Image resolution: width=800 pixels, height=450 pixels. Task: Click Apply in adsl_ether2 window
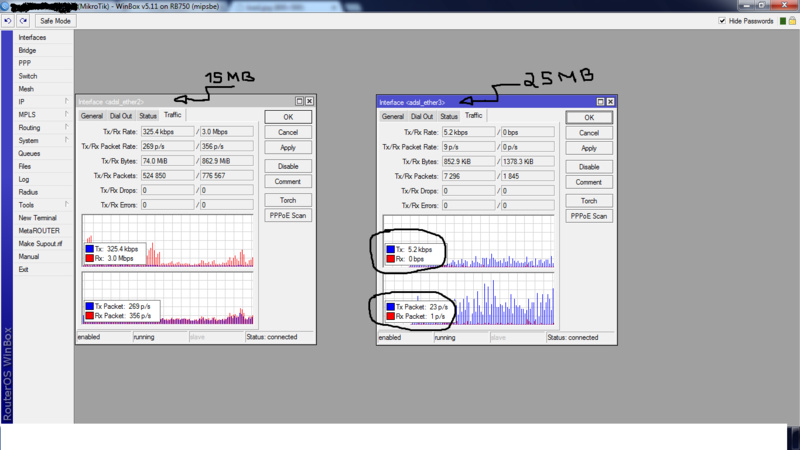(x=288, y=147)
